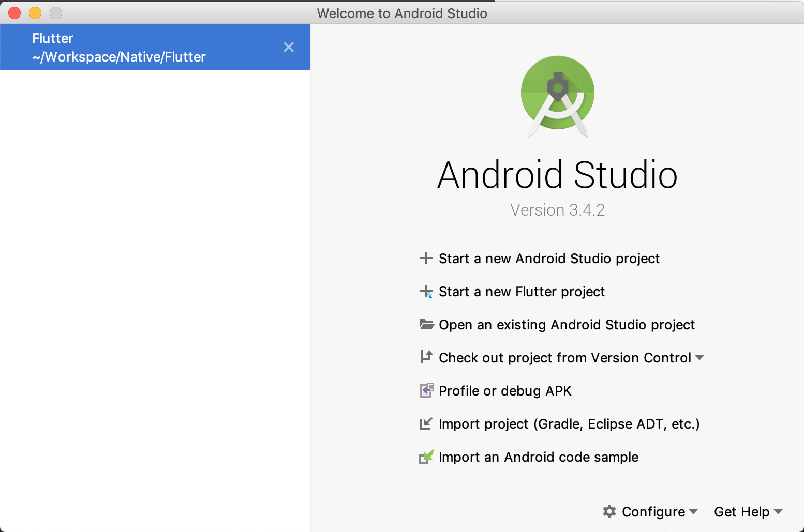Screen dimensions: 804x532
Task: Click the plus icon for new Android Studio project
Action: pyautogui.click(x=426, y=258)
